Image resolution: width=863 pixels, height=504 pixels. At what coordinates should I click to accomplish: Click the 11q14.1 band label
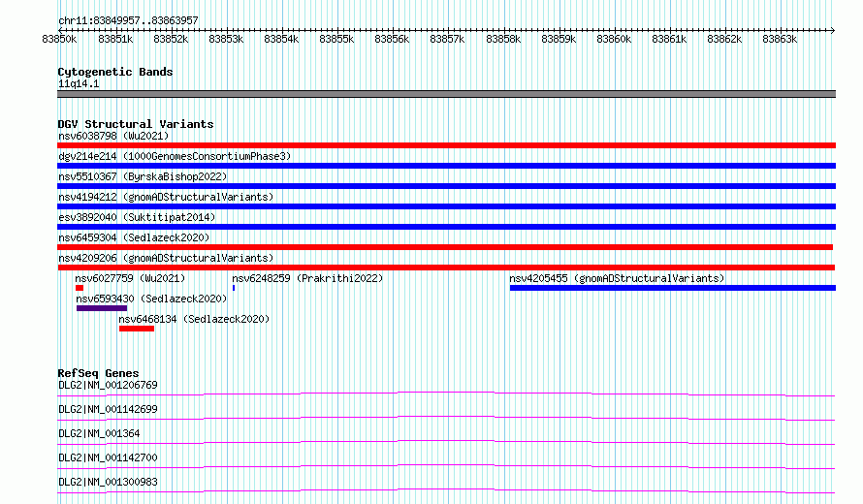pos(79,83)
